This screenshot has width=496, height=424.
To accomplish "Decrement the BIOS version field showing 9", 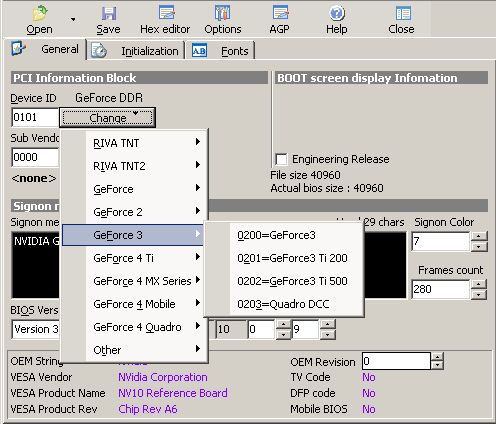I will (x=328, y=334).
